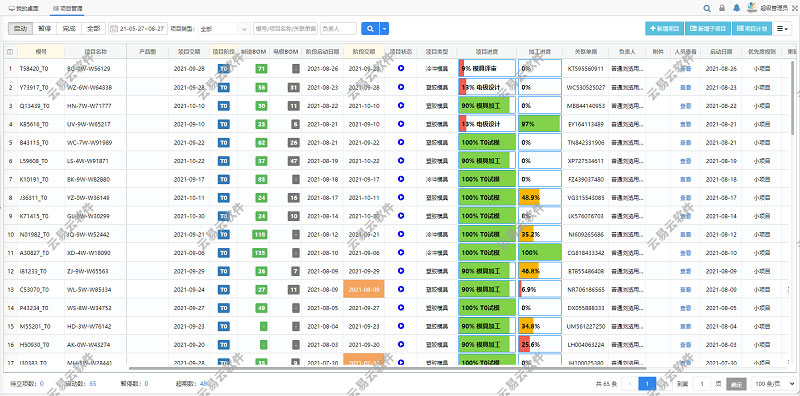Image resolution: width=800 pixels, height=396 pixels.
Task: Click the calendar icon in the date range field
Action: [x=114, y=29]
